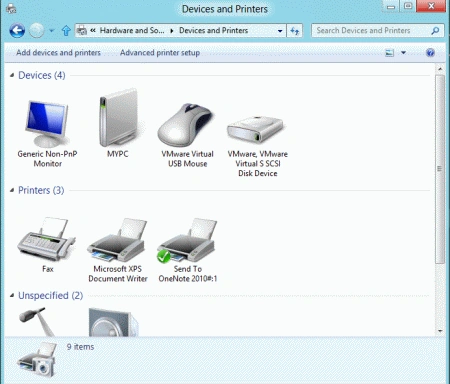Click the Devices (4) group header
This screenshot has height=384, width=450.
pyautogui.click(x=42, y=75)
